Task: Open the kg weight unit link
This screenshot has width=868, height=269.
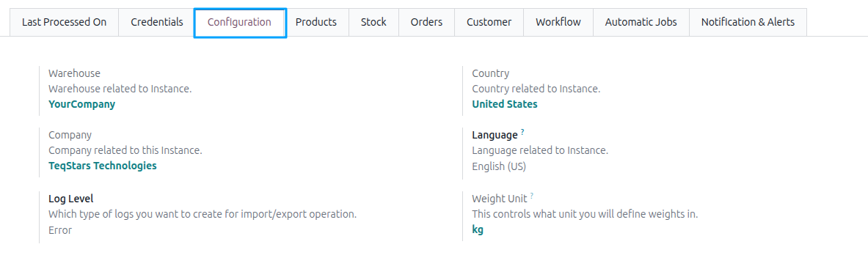Action: point(478,229)
